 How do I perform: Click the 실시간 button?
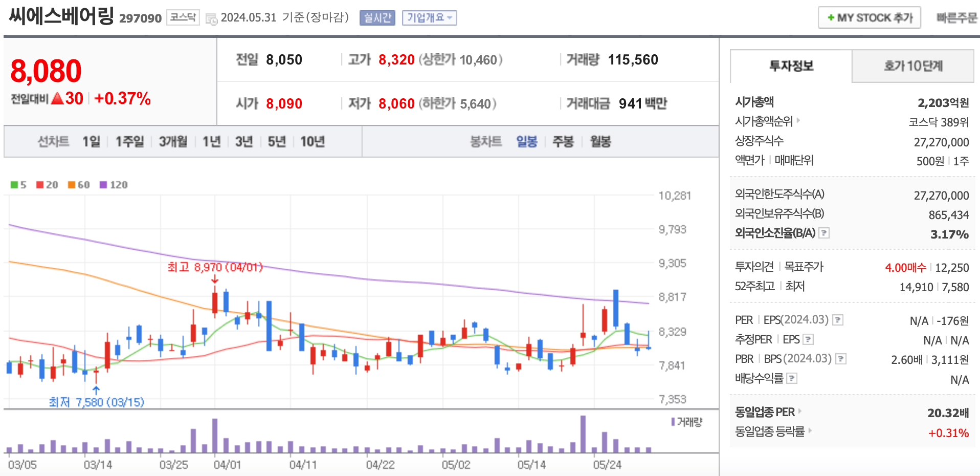tap(377, 18)
